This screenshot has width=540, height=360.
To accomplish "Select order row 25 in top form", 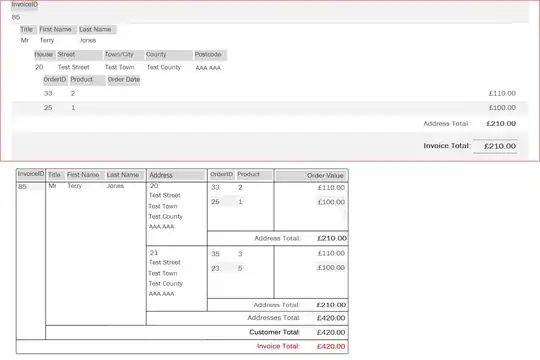I will (269, 108).
